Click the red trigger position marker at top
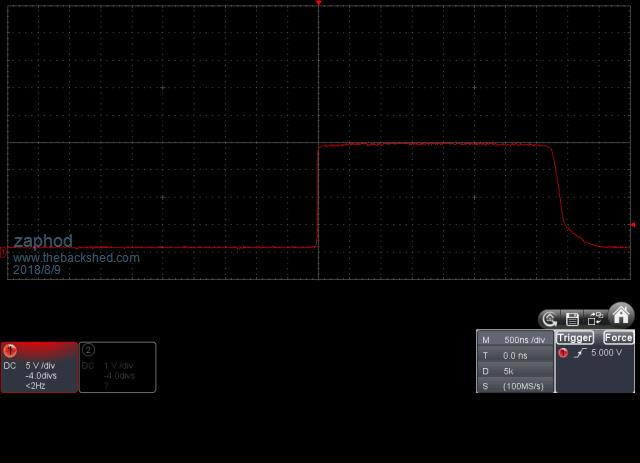Screen dimensions: 640x463 [318, 4]
